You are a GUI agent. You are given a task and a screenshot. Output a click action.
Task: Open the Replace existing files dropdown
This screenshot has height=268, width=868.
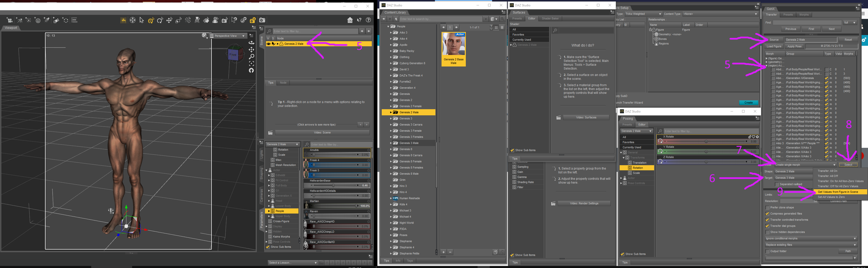[811, 245]
